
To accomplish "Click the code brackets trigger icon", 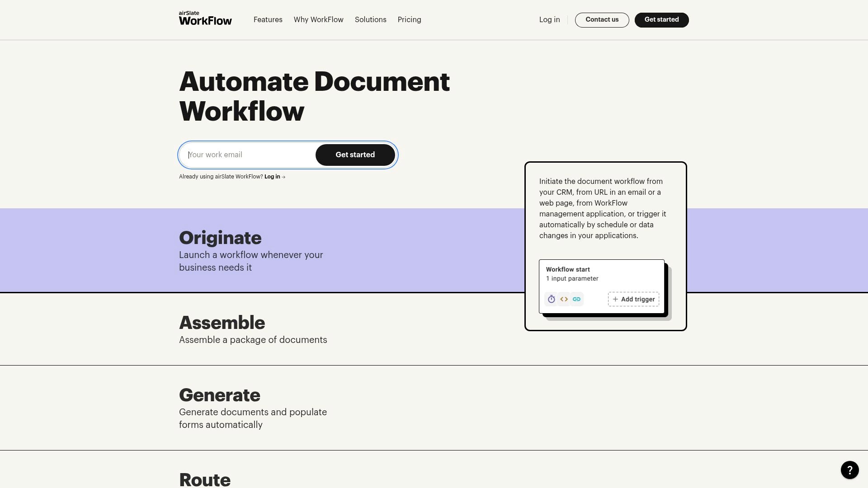I will [x=564, y=299].
